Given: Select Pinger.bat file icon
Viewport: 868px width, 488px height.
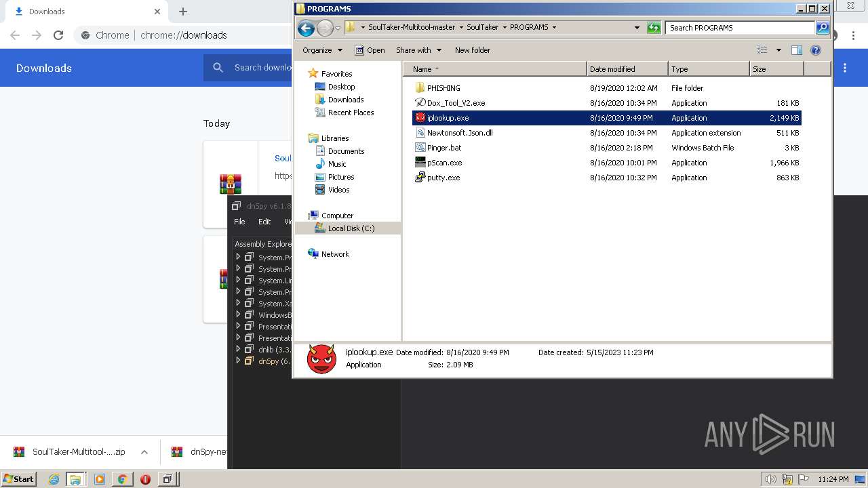Looking at the screenshot, I should tap(420, 148).
